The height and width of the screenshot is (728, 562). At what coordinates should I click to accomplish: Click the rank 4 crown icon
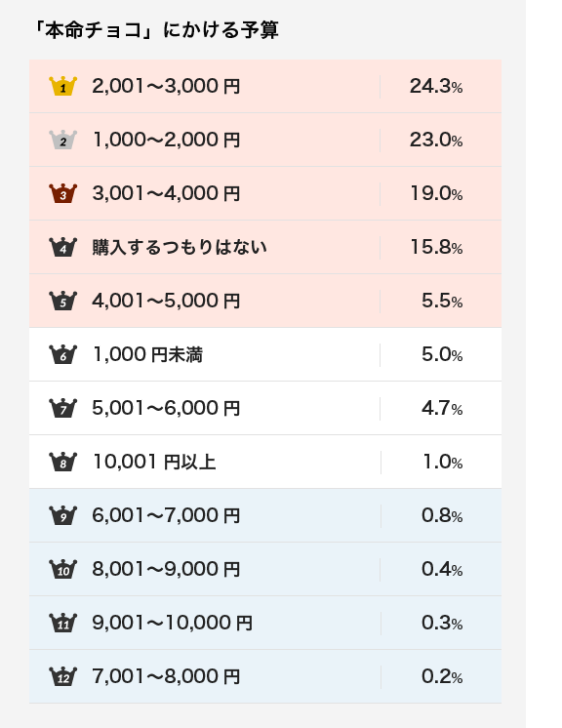point(63,247)
